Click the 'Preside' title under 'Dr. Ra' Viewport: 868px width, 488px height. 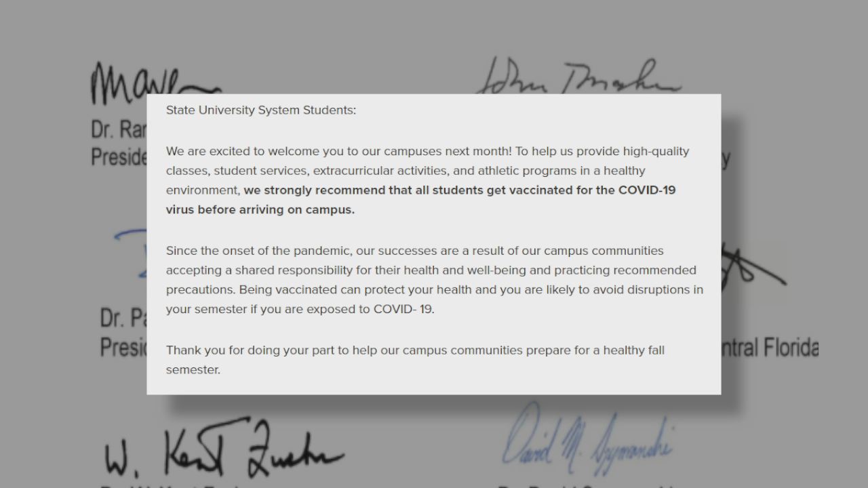(x=119, y=157)
